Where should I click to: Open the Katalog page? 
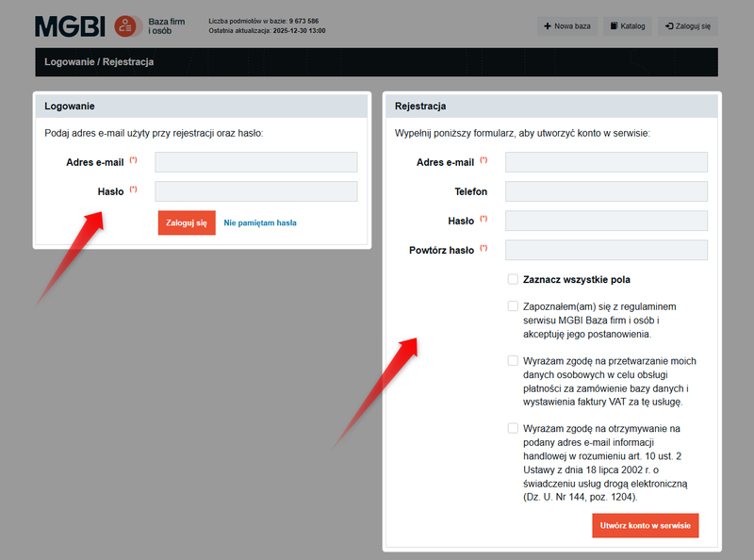(628, 25)
